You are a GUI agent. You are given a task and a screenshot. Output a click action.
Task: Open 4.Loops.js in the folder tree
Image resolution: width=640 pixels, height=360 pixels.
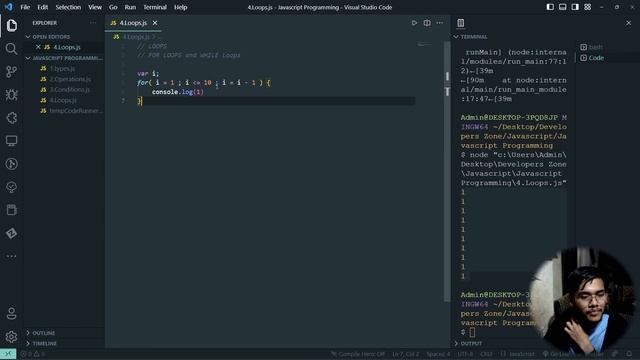63,100
